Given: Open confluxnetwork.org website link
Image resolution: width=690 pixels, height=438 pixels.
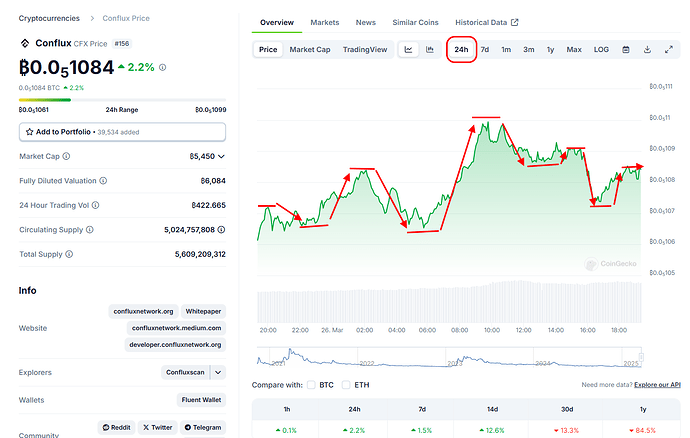Looking at the screenshot, I should pos(143,311).
